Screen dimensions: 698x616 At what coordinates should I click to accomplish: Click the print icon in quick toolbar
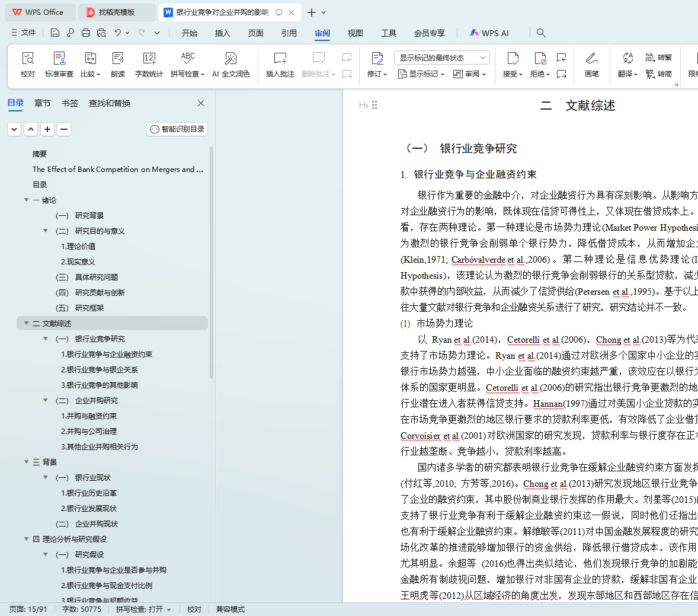tap(86, 33)
